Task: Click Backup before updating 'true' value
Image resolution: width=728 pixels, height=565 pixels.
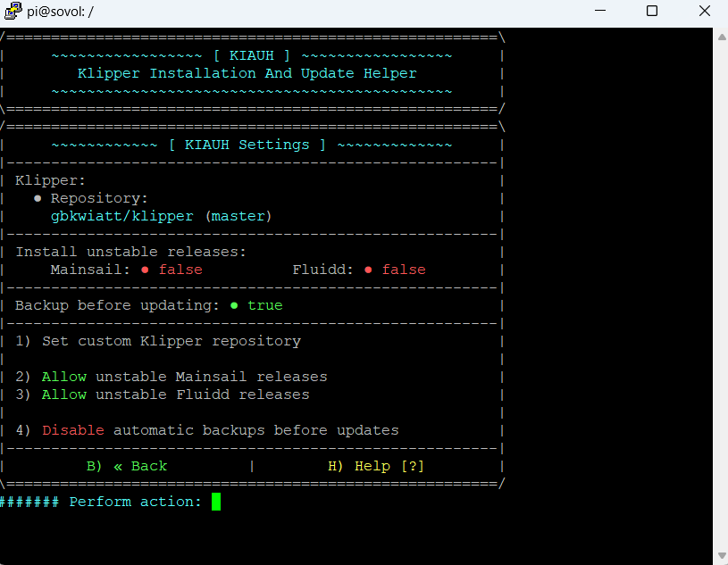Action: pos(265,305)
